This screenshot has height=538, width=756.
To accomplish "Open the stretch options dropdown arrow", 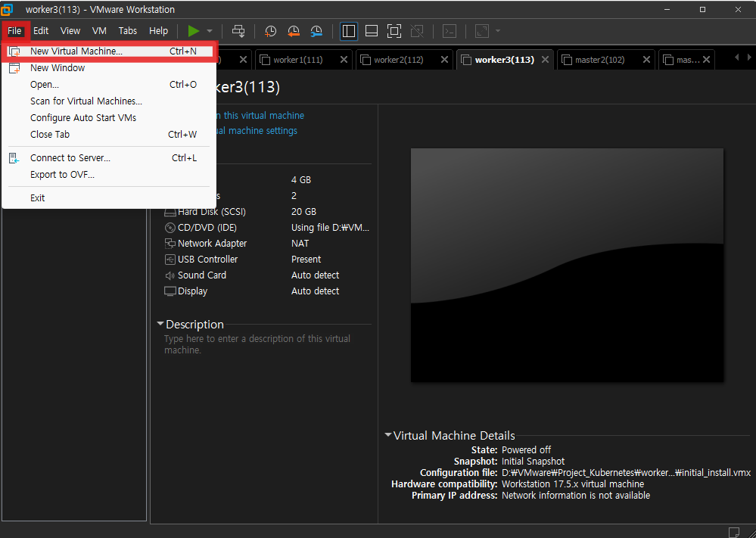I will [x=498, y=31].
